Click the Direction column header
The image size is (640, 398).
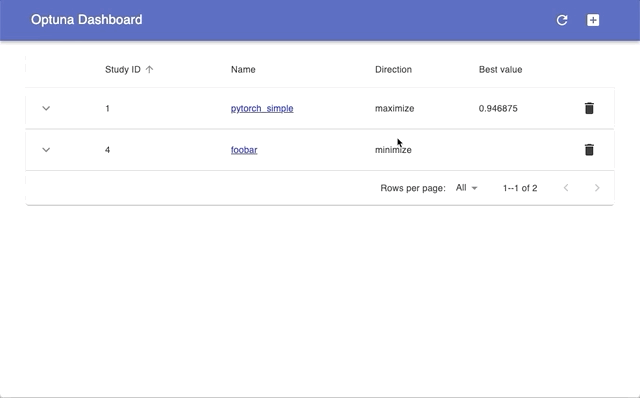(x=393, y=69)
